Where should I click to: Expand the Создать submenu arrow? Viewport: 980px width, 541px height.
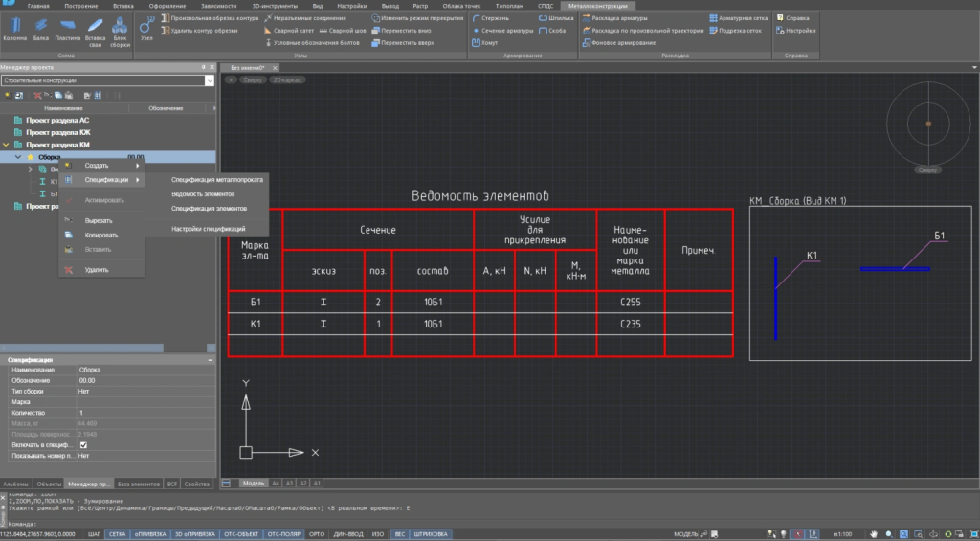point(138,166)
